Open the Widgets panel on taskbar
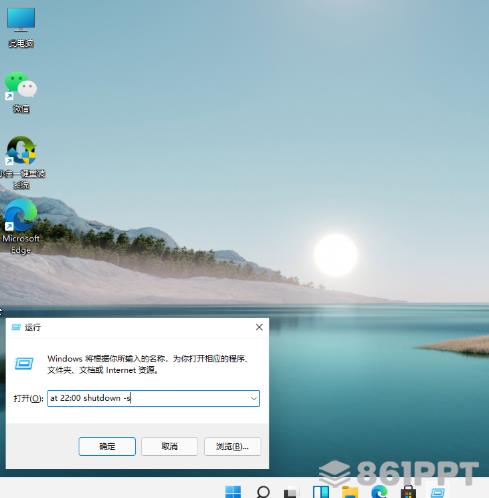The width and height of the screenshot is (489, 498). pos(321,492)
